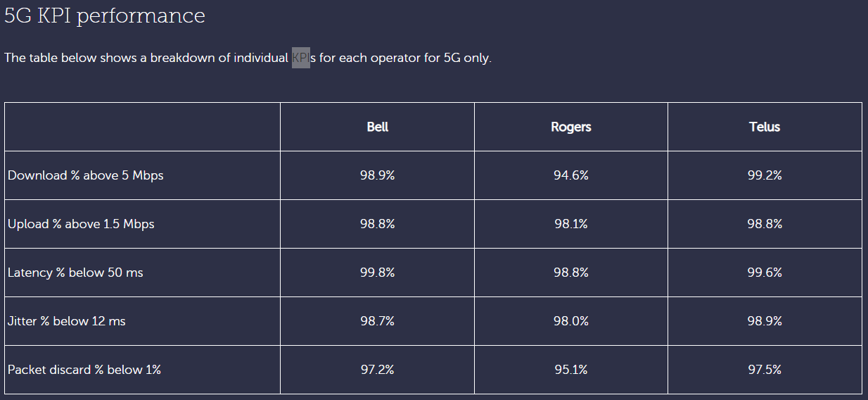The width and height of the screenshot is (868, 400).
Task: Click Bell's 97.2% packet discard value
Action: [377, 370]
